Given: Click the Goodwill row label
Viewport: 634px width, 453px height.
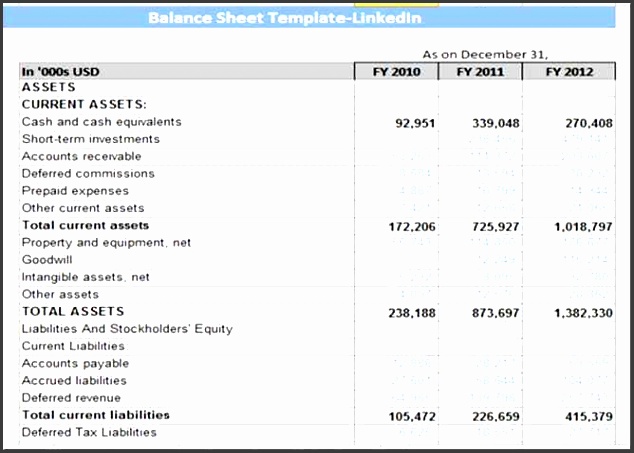Looking at the screenshot, I should pos(47,260).
